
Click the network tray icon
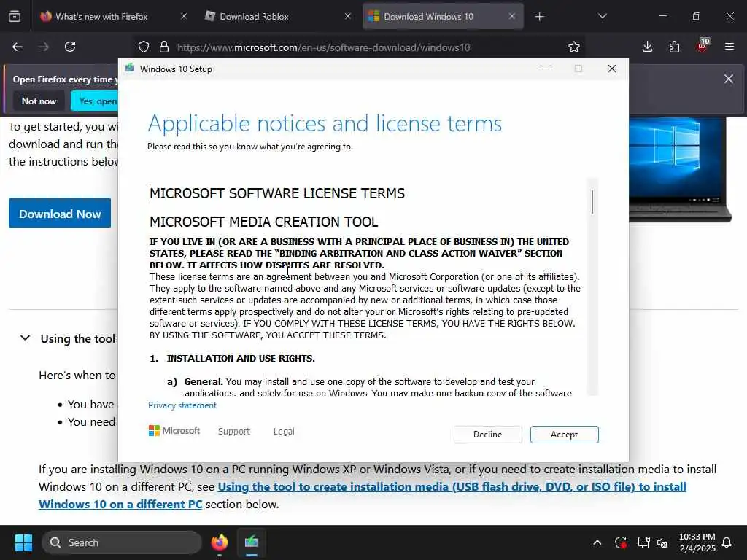(x=643, y=542)
